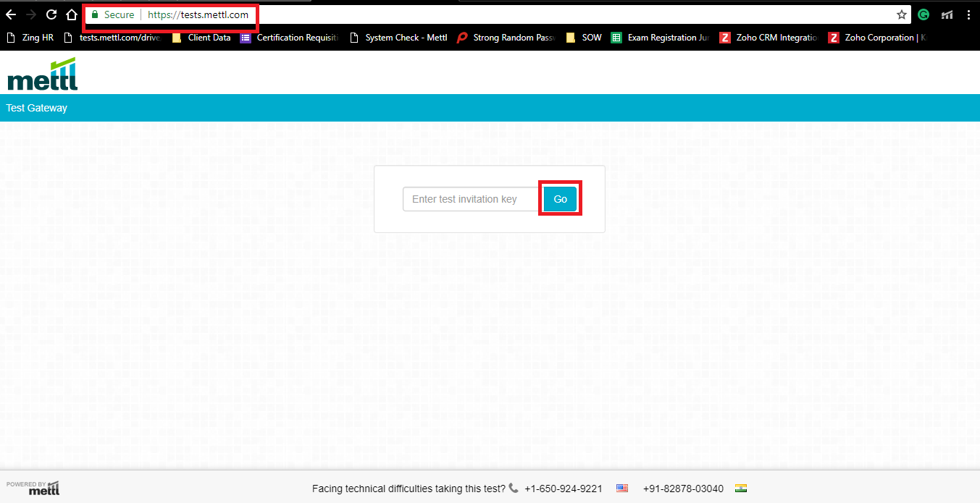
Task: Click the Mettl logo in header
Action: (42, 74)
